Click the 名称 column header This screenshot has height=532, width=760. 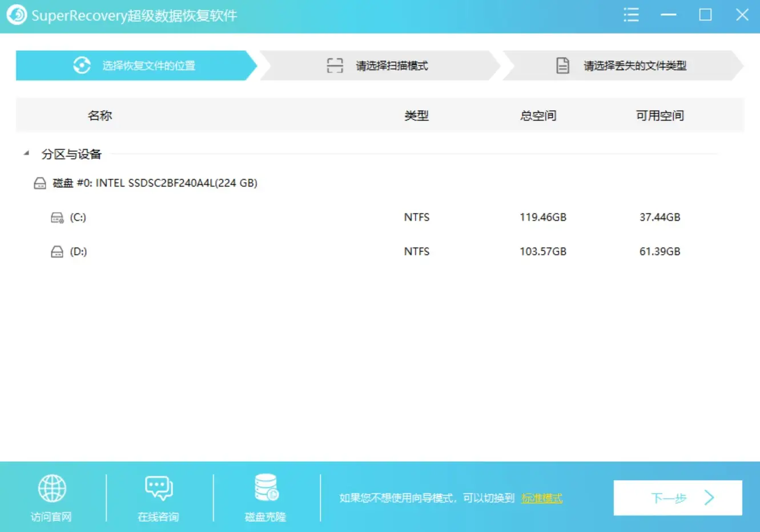(100, 115)
